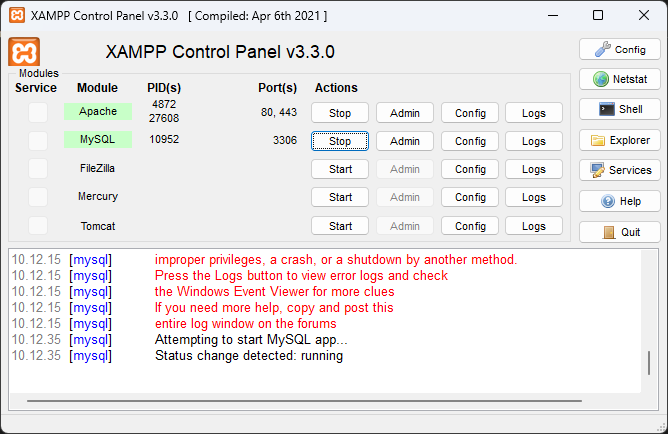Open FileZilla Config options

(x=470, y=169)
